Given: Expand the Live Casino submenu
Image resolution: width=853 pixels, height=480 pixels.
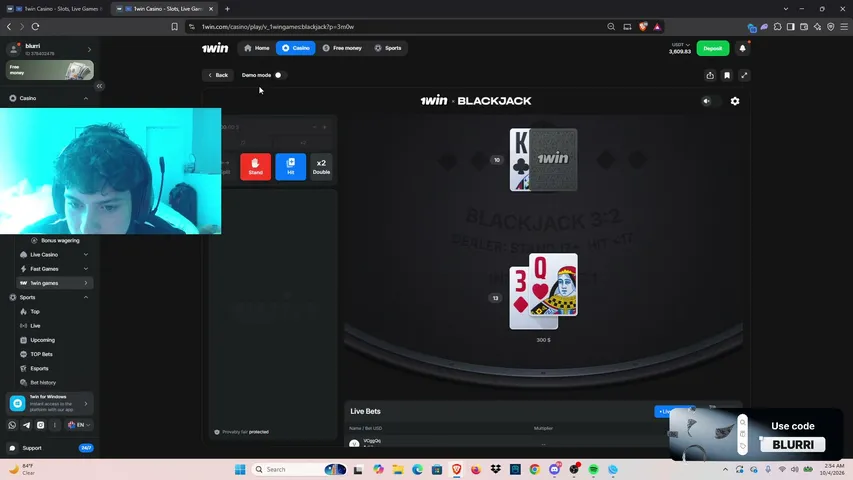Looking at the screenshot, I should click(85, 255).
